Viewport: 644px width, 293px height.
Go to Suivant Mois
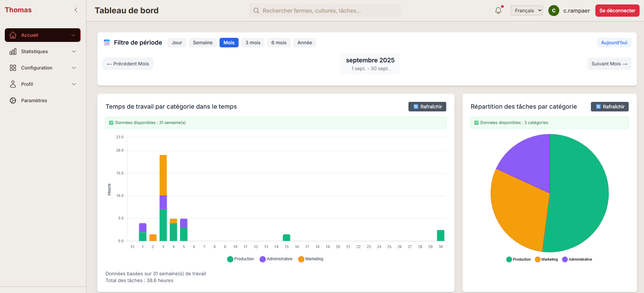click(609, 64)
